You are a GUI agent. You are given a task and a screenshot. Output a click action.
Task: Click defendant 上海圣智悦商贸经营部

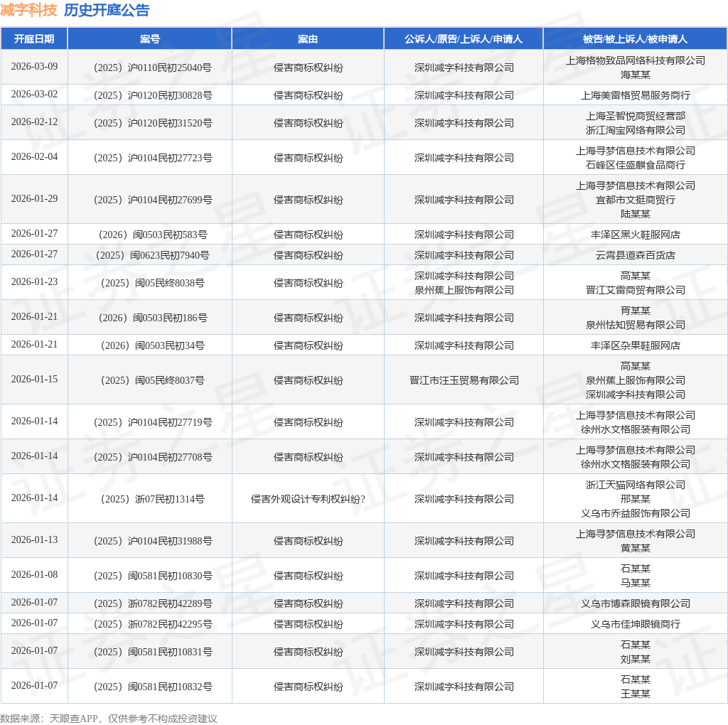click(x=635, y=116)
